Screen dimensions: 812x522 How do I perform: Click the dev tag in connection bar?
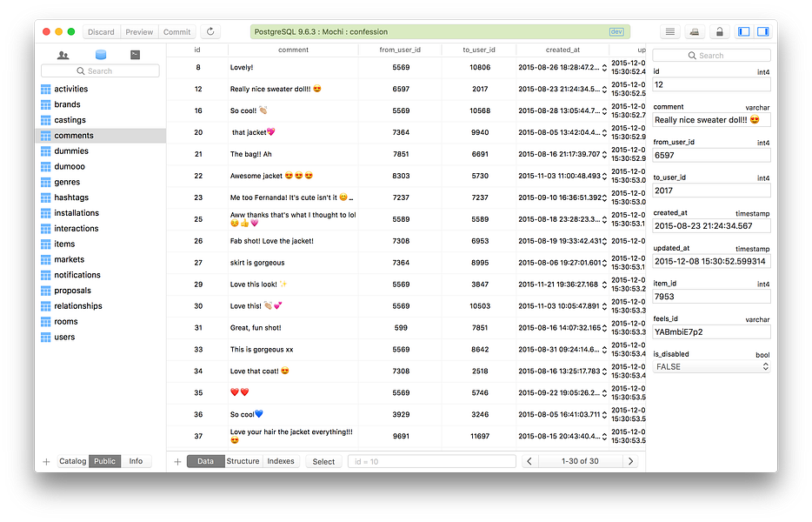coord(616,31)
